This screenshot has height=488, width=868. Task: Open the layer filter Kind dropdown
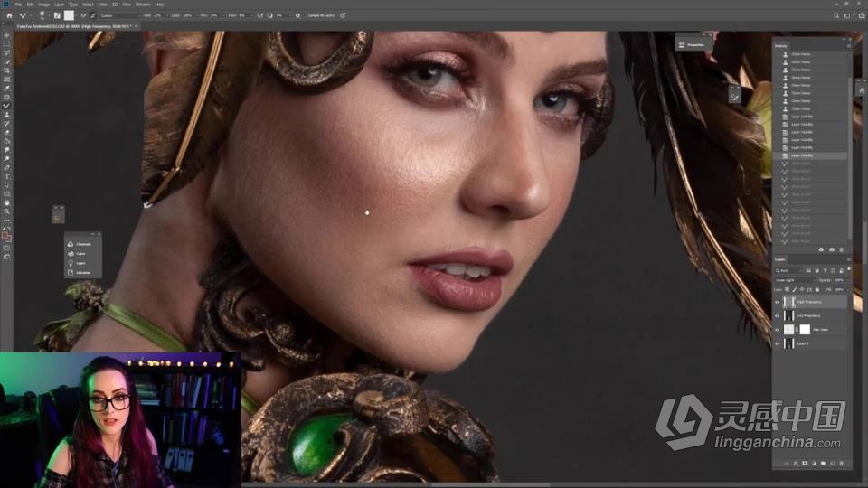pos(788,270)
